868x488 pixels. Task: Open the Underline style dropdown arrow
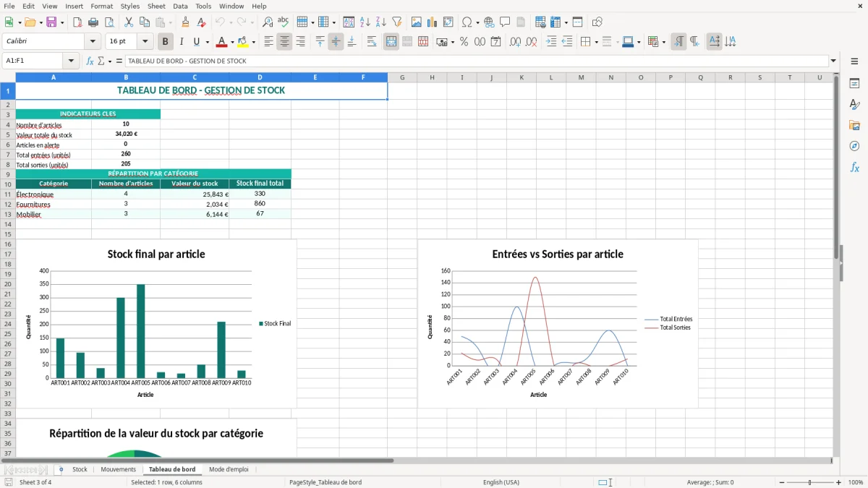(x=207, y=42)
